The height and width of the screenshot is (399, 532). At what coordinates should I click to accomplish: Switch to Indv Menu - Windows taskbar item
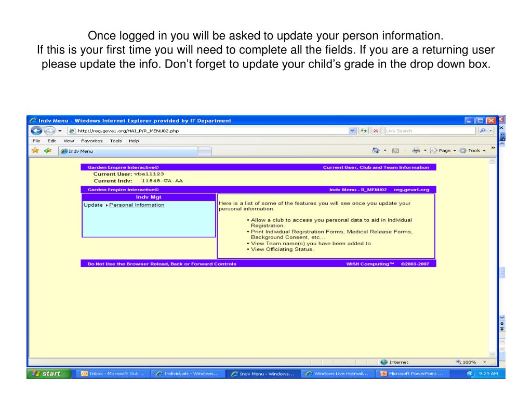(x=262, y=374)
